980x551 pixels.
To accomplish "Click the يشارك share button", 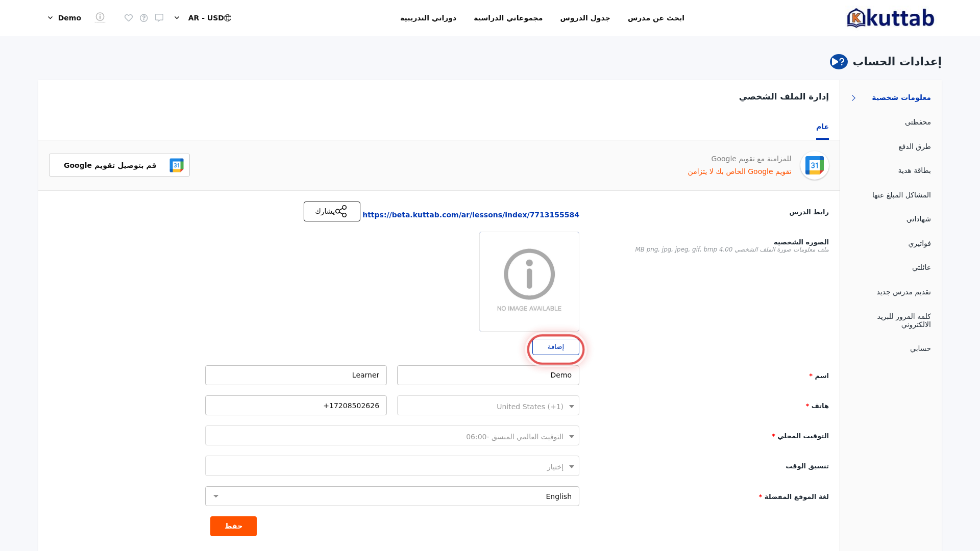I will [332, 211].
